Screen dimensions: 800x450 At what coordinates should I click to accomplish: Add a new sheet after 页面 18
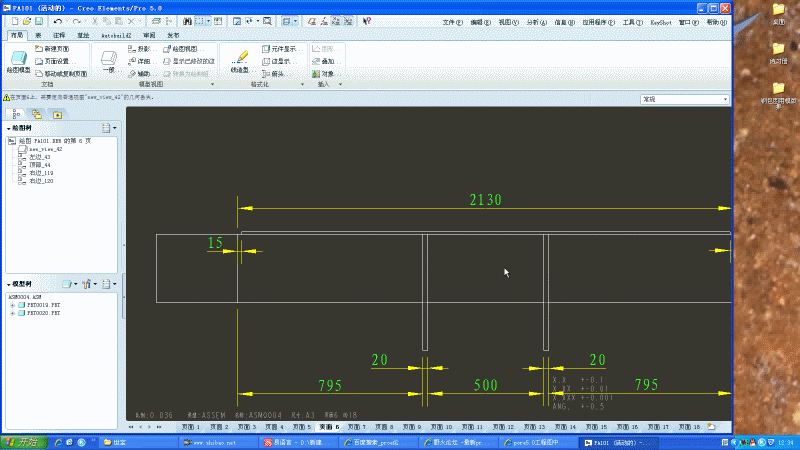pyautogui.click(x=711, y=427)
